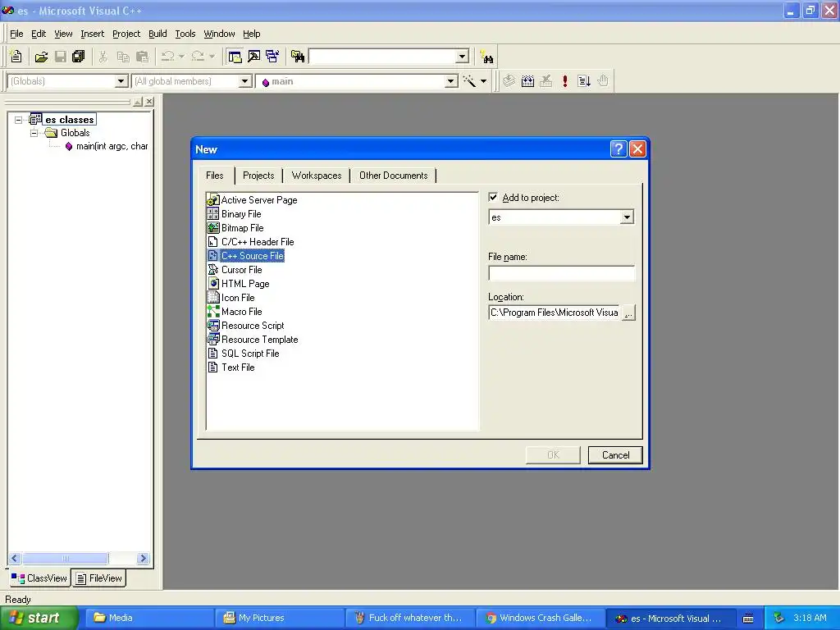Click the Windows start button
The image size is (840, 630).
click(39, 618)
